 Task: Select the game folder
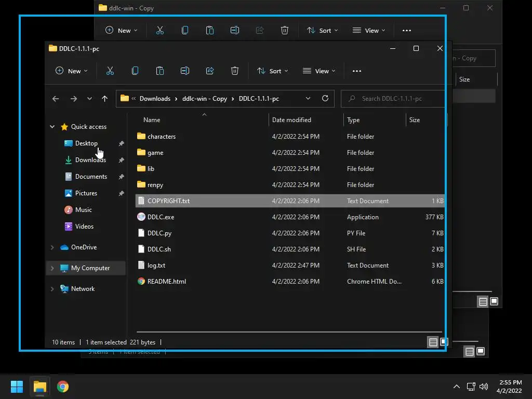155,153
